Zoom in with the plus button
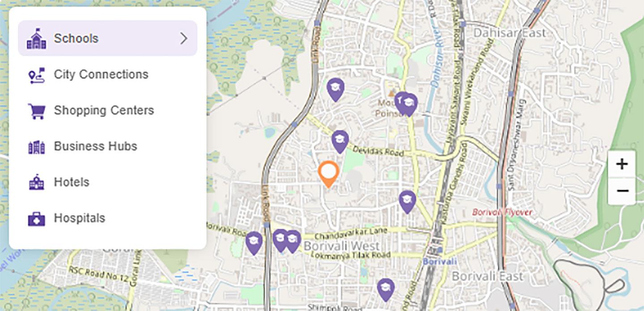This screenshot has height=311, width=644. click(x=622, y=164)
